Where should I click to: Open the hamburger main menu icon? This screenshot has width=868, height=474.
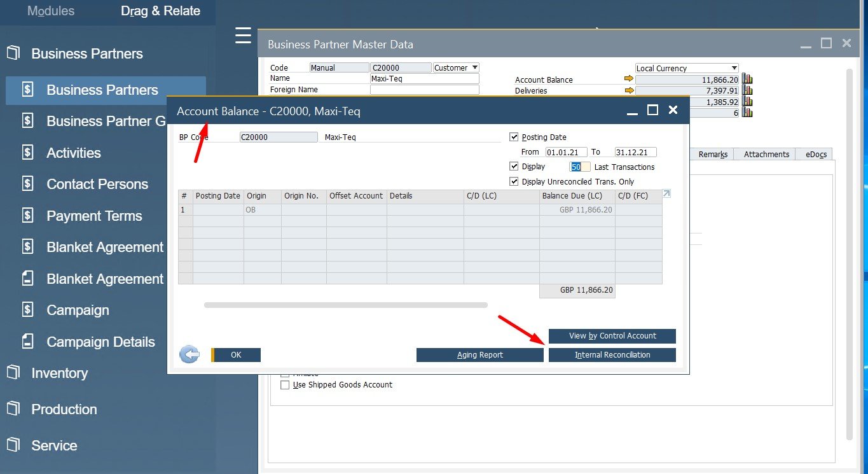pyautogui.click(x=243, y=36)
